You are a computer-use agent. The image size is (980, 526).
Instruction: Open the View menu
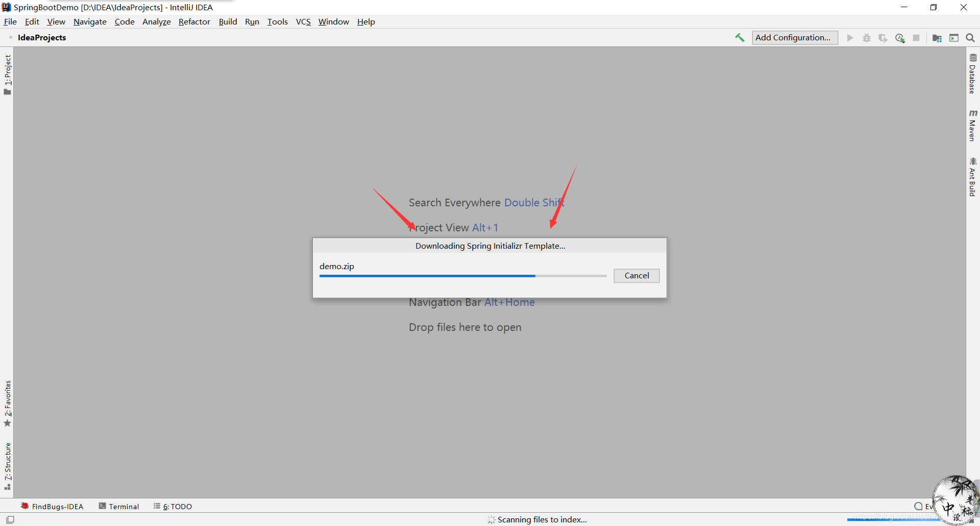(56, 21)
